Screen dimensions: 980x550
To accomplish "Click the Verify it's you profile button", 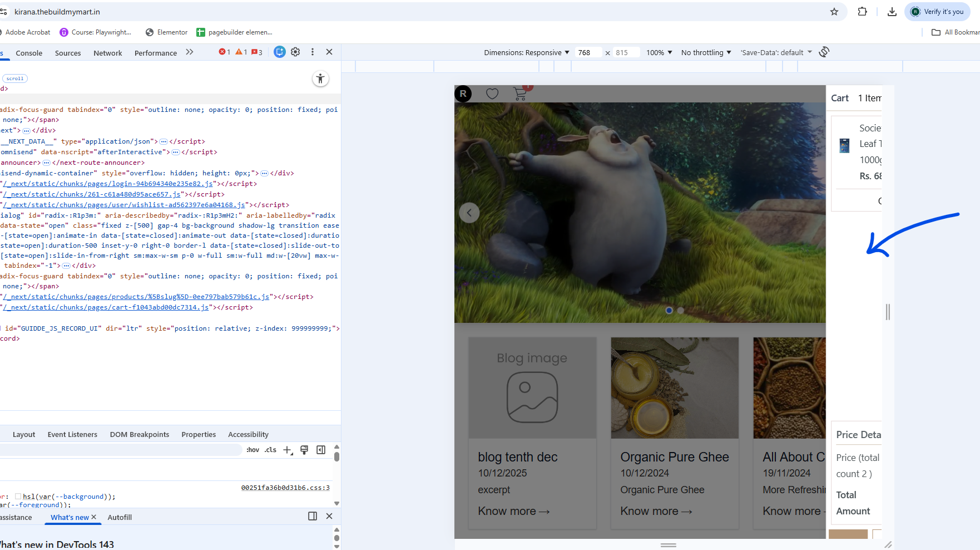I will (937, 12).
